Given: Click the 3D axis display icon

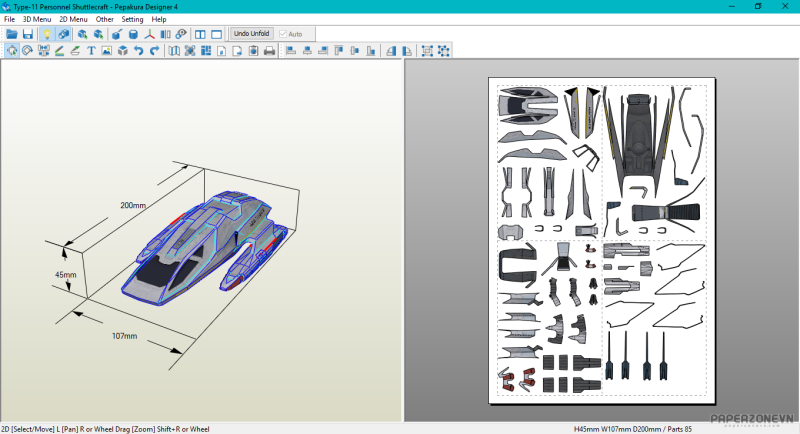Looking at the screenshot, I should (x=149, y=34).
